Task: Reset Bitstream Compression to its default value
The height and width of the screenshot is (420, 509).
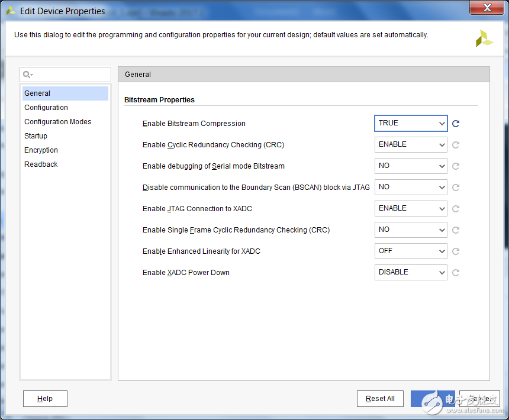Action: [x=456, y=124]
